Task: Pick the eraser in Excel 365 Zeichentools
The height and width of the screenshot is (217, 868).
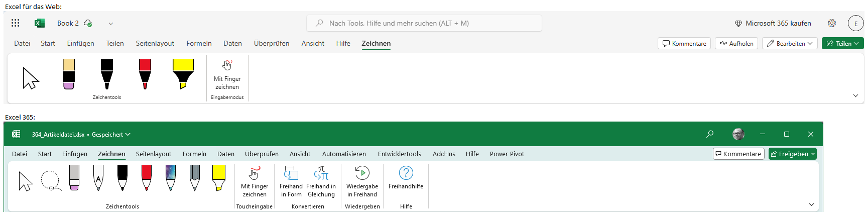Action: pos(74,178)
